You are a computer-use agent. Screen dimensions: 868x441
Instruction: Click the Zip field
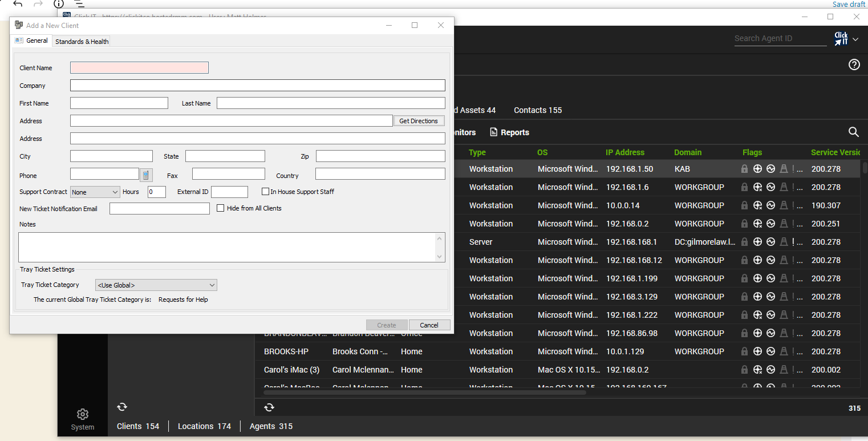coord(380,156)
